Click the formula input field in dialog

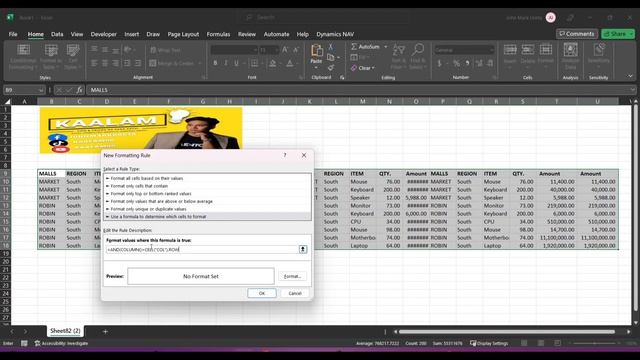(x=202, y=249)
